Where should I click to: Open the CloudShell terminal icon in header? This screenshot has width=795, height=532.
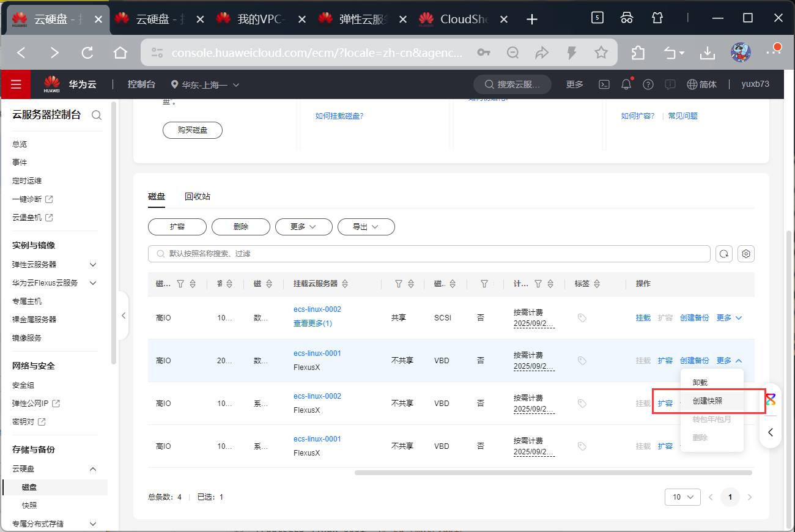click(x=604, y=84)
